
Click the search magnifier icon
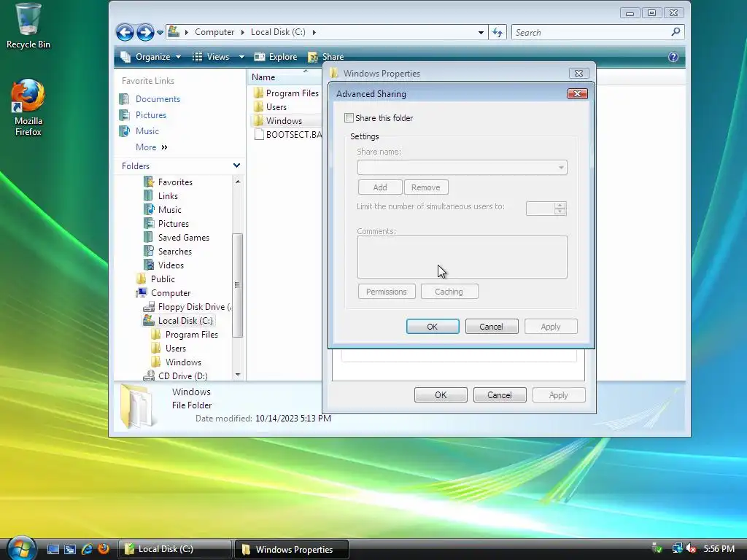click(x=675, y=32)
